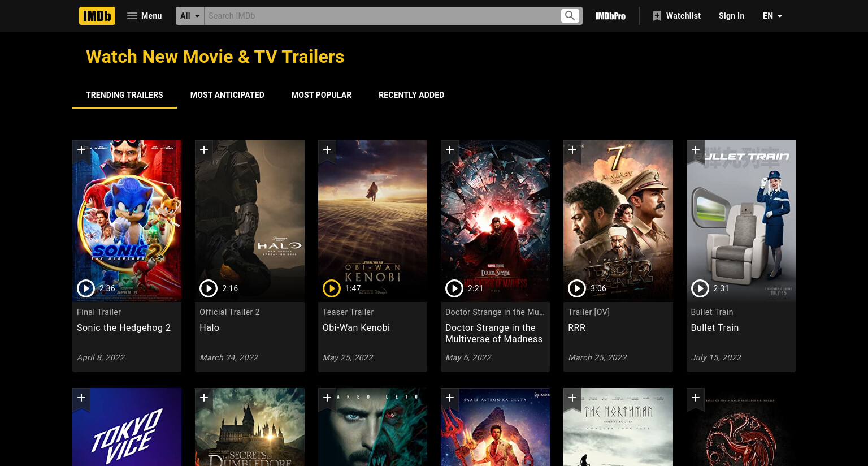Focus the Search IMDb field
Image resolution: width=868 pixels, height=466 pixels.
point(383,16)
